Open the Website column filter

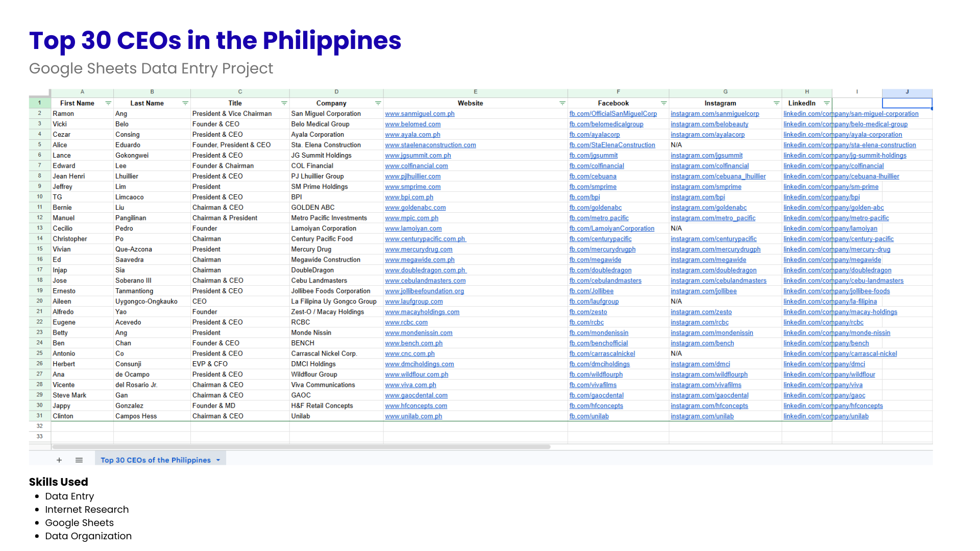coord(562,103)
